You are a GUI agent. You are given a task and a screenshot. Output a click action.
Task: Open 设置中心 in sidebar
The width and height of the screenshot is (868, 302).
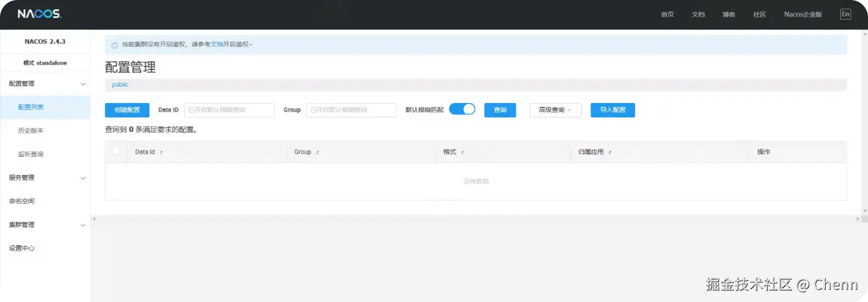(21, 248)
